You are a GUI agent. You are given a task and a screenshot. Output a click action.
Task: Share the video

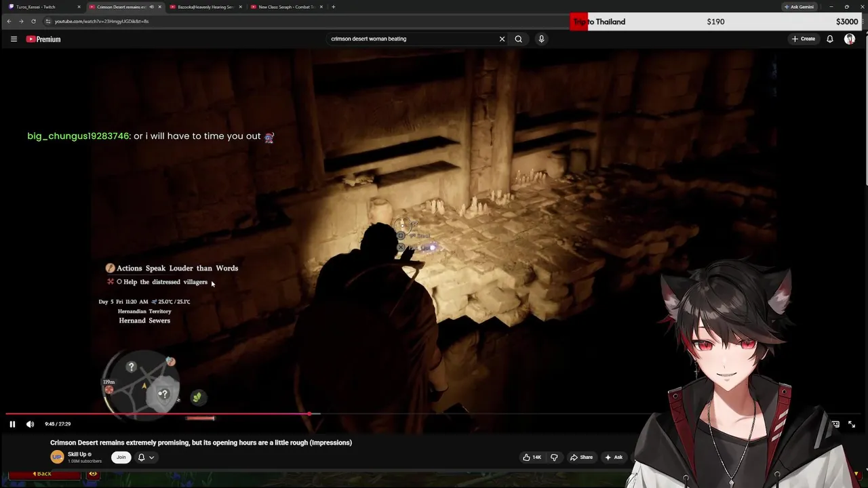pos(581,457)
